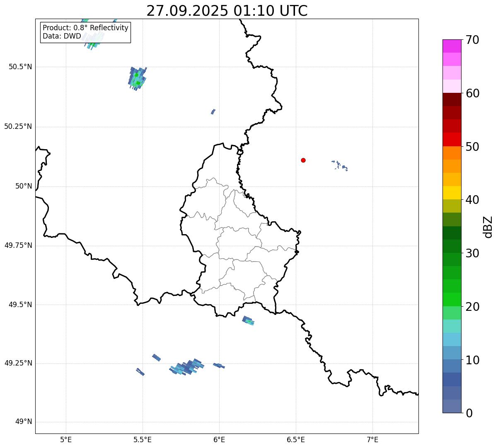Screen dimensions: 498x448
Task: Pick the orange swatch just below 50 dBZ
Action: 452,153
